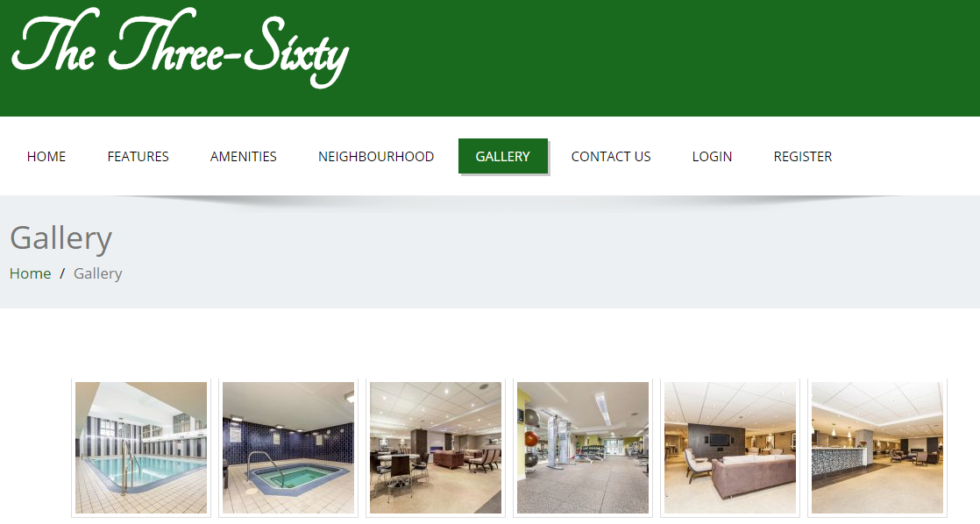Open the fitness gym photo
Screen dimensions: 980x524
[583, 448]
